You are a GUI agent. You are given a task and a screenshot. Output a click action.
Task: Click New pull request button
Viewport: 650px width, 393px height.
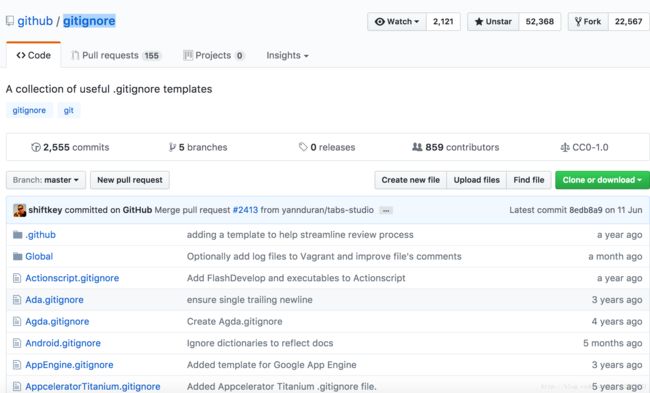130,180
